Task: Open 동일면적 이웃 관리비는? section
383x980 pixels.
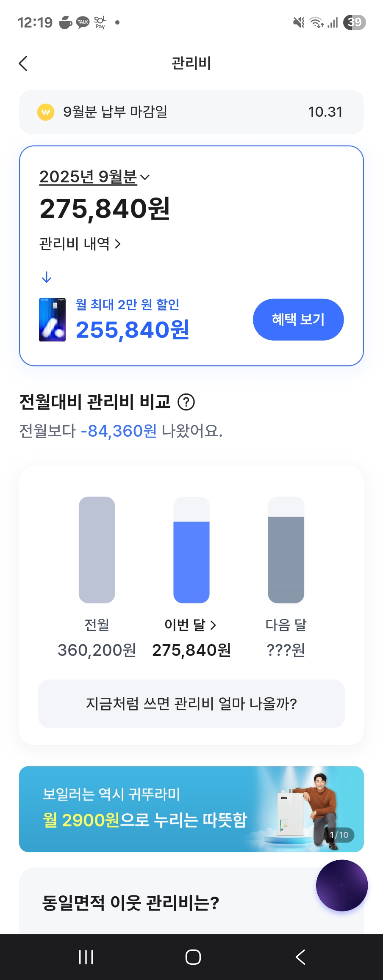Action: coord(131,903)
